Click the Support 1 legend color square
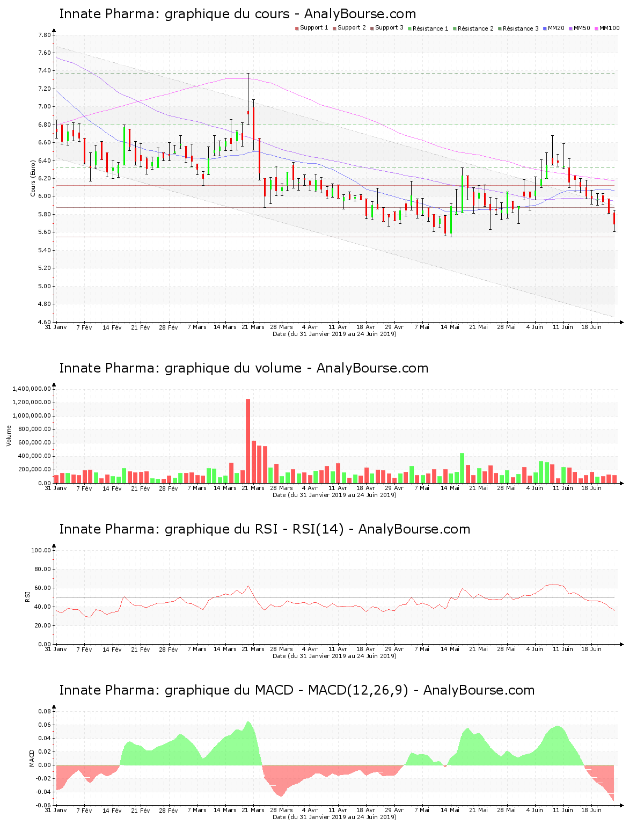The height and width of the screenshot is (832, 644). point(297,28)
